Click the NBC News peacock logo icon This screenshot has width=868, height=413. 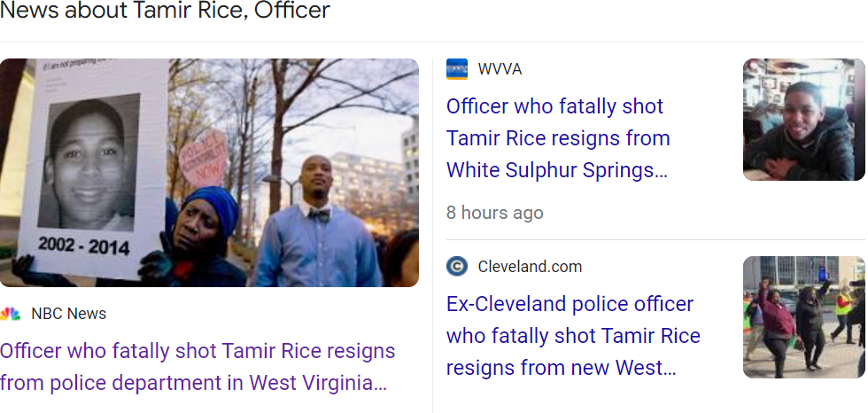coord(11,314)
